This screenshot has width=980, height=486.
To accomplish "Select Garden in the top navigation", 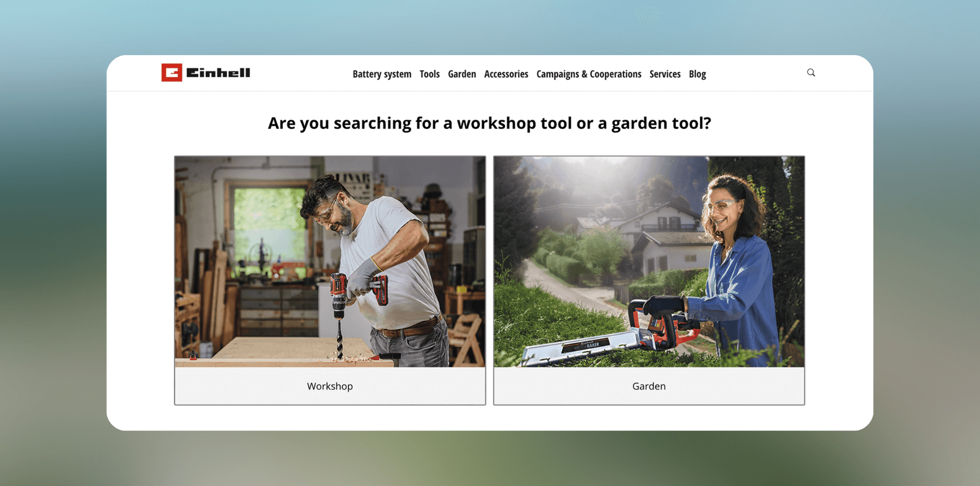I will click(x=461, y=74).
